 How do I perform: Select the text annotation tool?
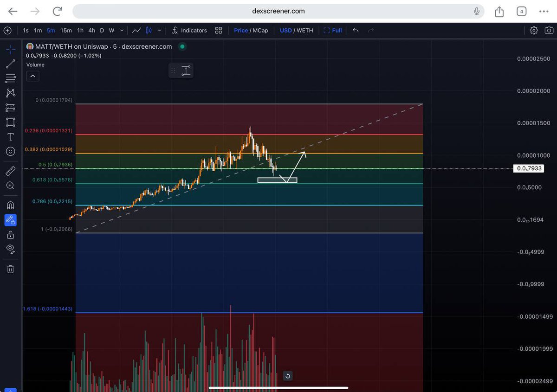pos(10,137)
